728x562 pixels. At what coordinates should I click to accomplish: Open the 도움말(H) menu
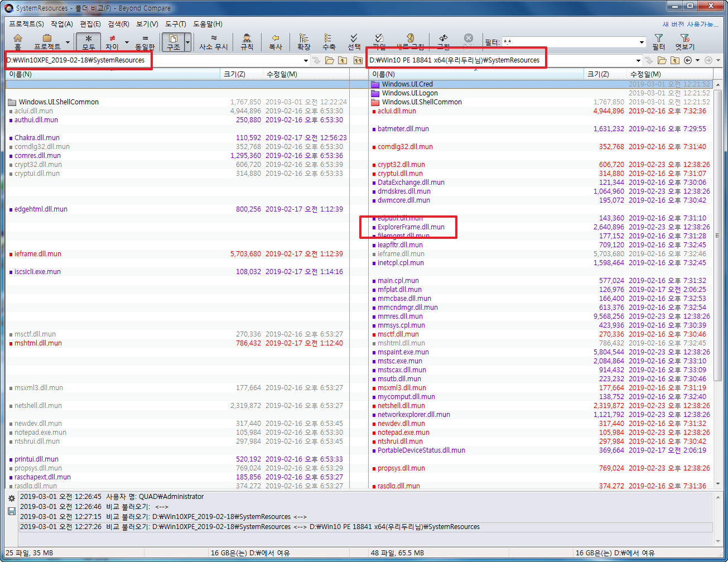[208, 24]
